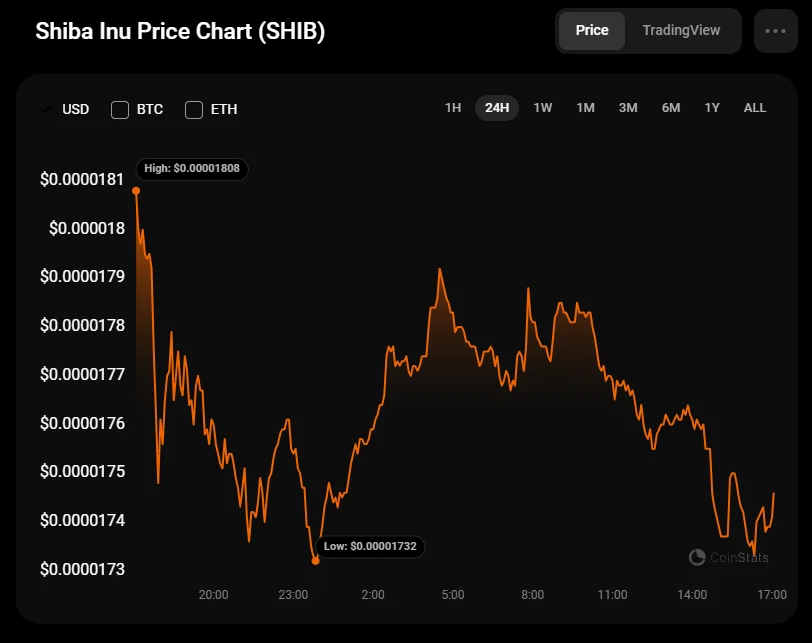Select the 1Y time range

(712, 107)
